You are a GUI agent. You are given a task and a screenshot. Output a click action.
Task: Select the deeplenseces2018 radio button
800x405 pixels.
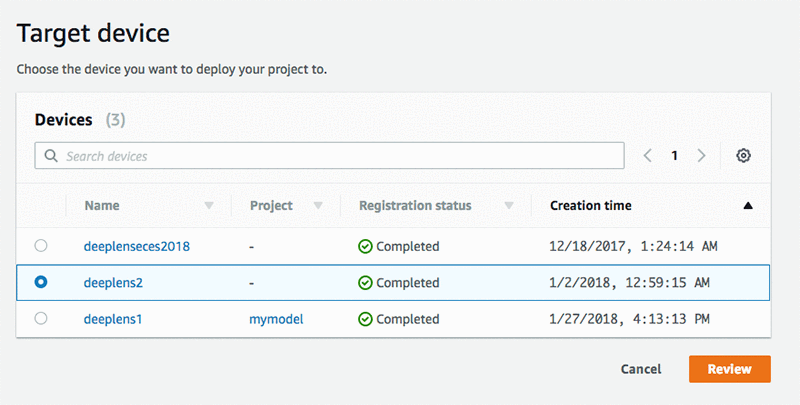click(x=41, y=246)
